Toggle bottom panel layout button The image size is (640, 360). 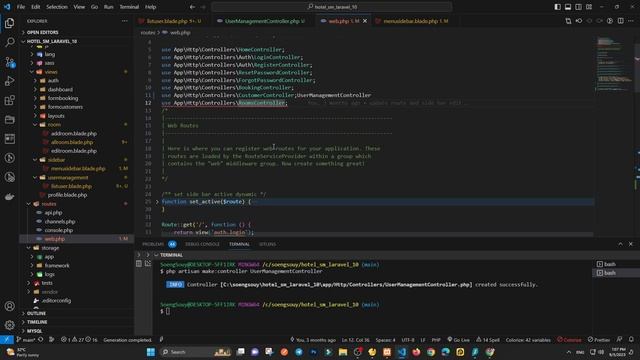click(x=568, y=7)
